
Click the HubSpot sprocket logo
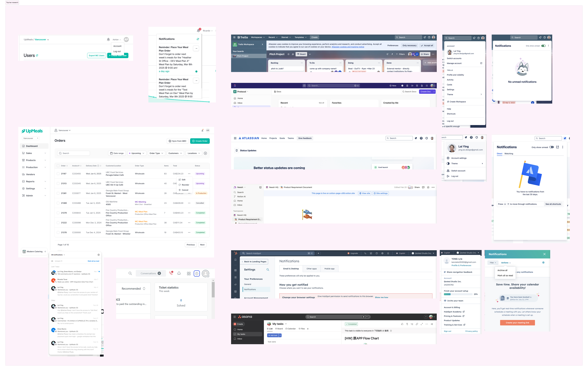(x=235, y=253)
